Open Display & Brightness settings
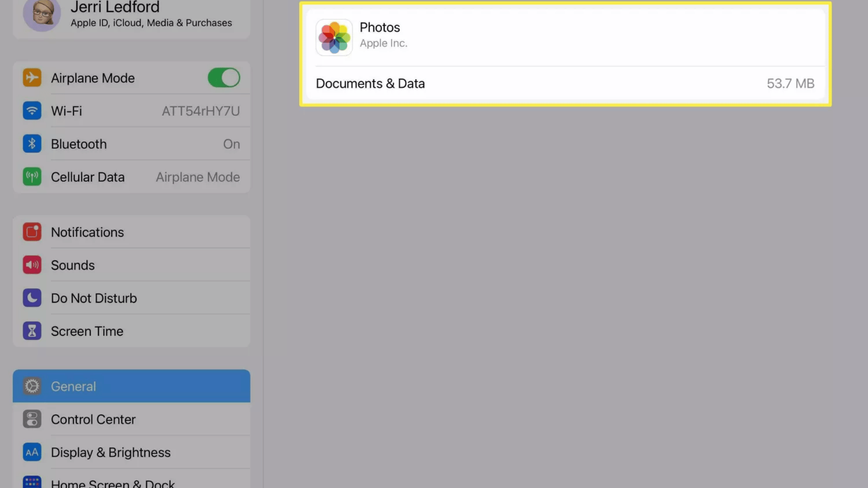The height and width of the screenshot is (488, 868). [x=132, y=452]
